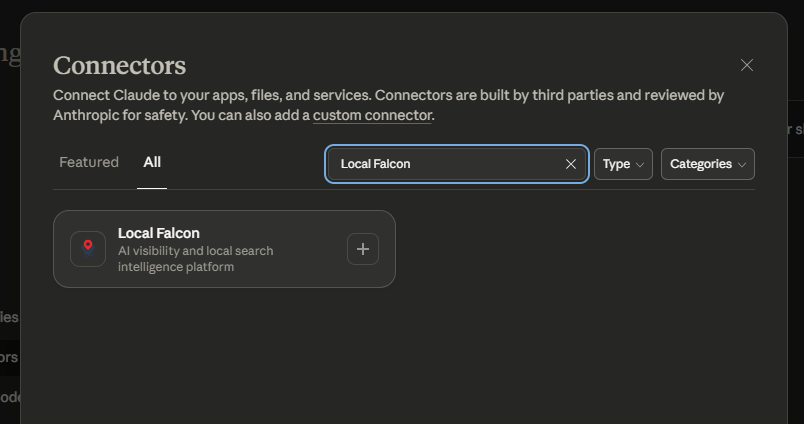Click the Local Falcon card description text

(195, 259)
